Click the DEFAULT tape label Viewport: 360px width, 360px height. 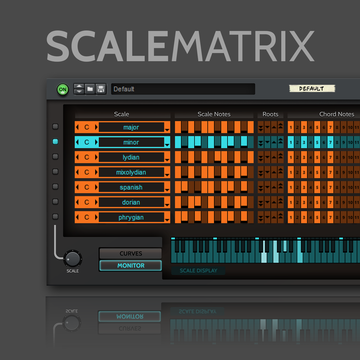click(312, 89)
